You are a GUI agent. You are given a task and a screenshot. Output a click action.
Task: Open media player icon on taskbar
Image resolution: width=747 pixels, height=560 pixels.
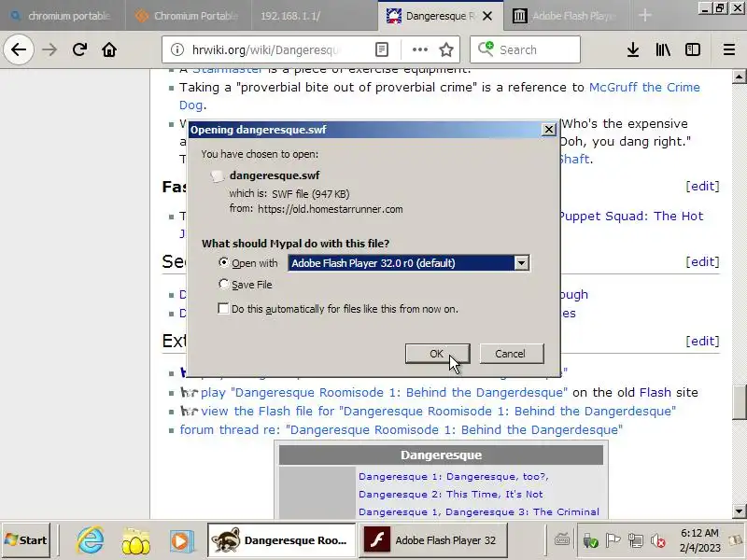click(180, 540)
